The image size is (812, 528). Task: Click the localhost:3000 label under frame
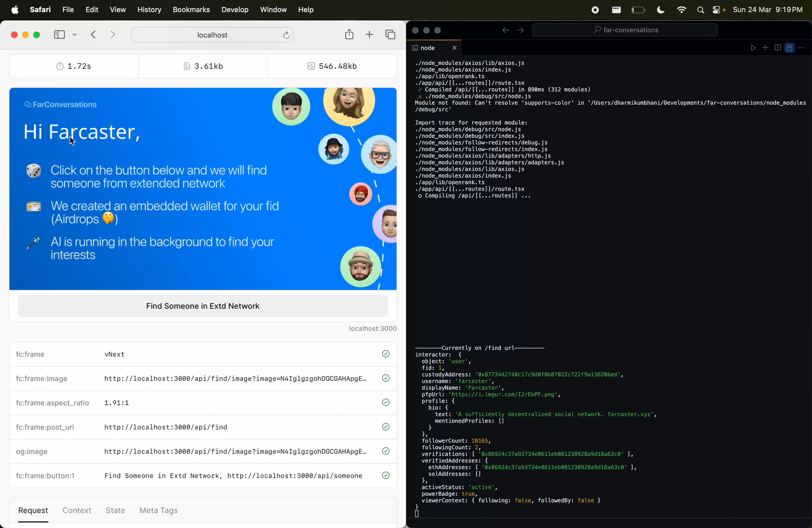[373, 329]
